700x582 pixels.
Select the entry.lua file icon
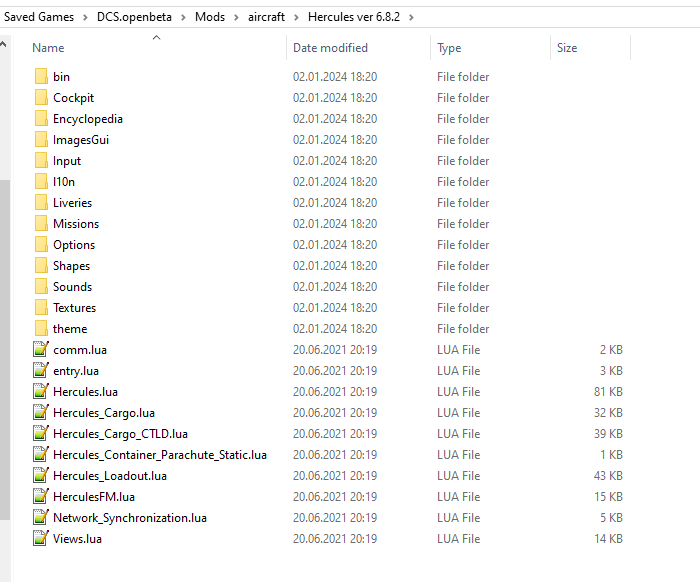[41, 370]
